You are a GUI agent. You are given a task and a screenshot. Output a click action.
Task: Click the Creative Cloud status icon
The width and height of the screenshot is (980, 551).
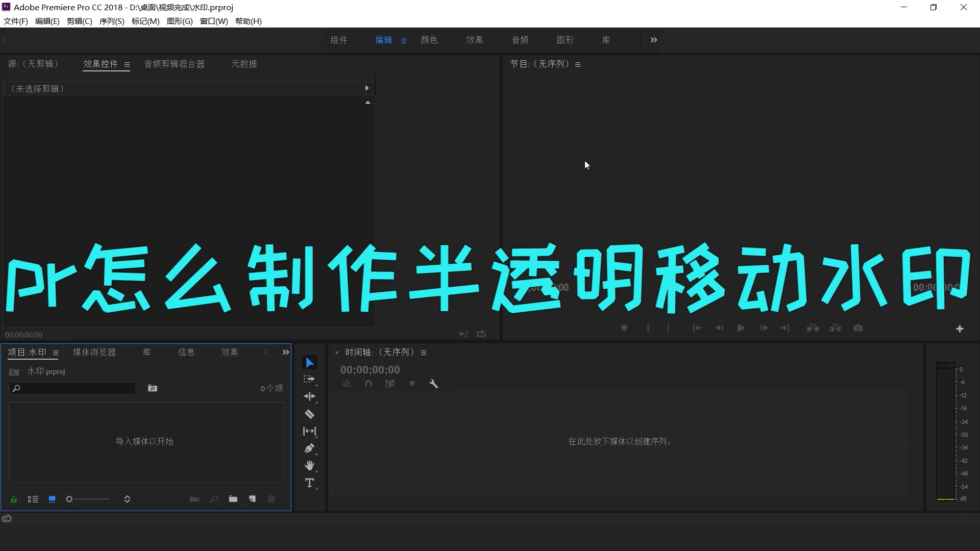7,519
